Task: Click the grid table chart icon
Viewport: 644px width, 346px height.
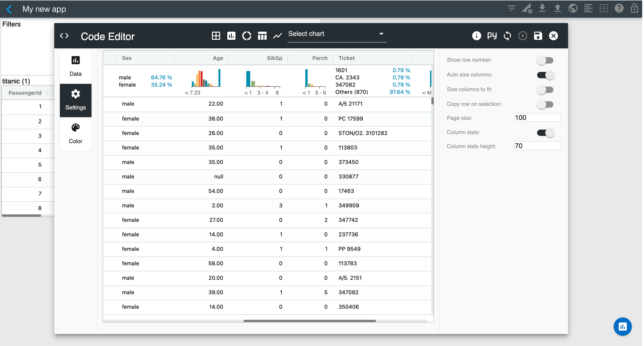Action: tap(216, 36)
